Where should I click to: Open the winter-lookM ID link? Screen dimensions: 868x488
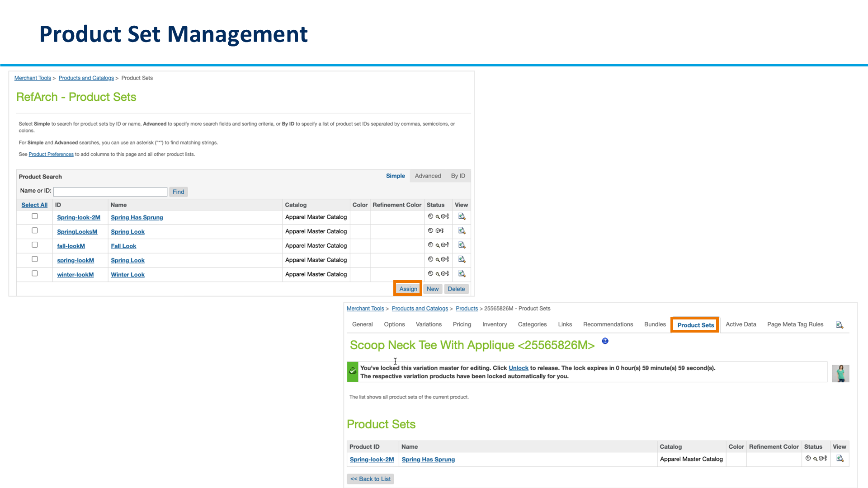pyautogui.click(x=75, y=275)
